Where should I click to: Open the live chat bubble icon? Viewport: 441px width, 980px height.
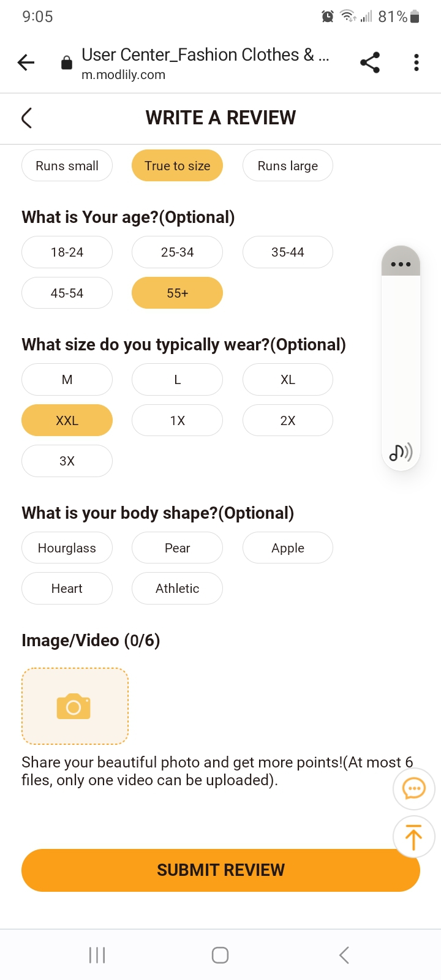(x=413, y=788)
